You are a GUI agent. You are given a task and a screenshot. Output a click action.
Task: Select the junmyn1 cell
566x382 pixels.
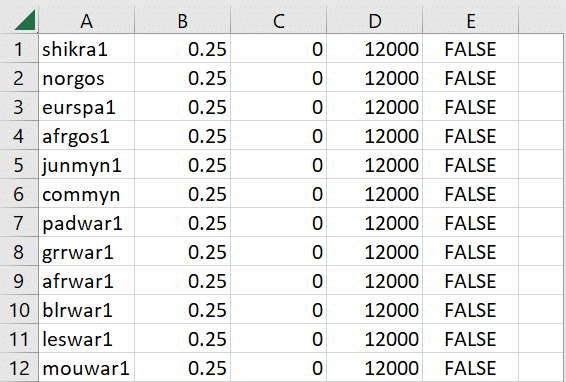[86, 164]
